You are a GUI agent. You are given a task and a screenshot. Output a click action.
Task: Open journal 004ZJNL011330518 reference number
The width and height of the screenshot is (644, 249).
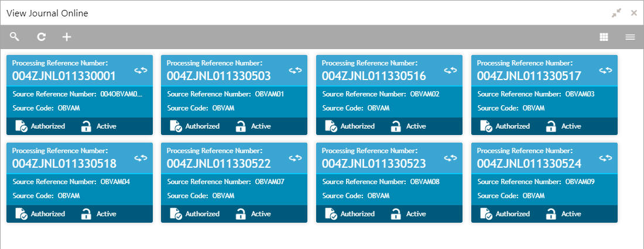coord(64,164)
